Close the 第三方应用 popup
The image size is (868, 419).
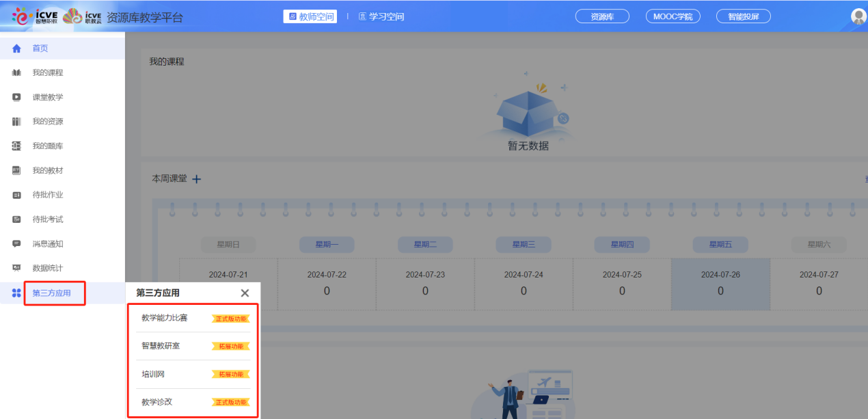(x=245, y=293)
